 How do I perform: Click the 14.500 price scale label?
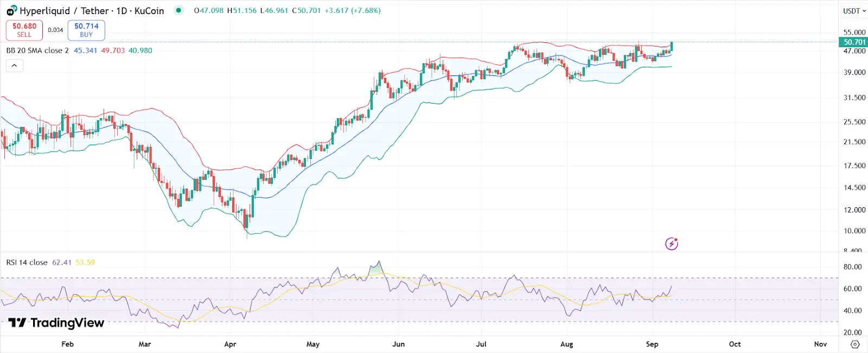click(x=854, y=188)
